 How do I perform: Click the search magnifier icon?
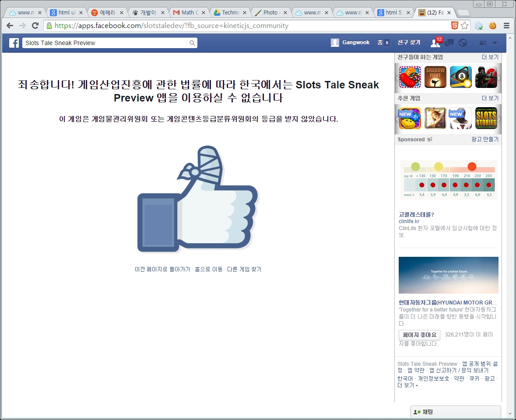pyautogui.click(x=192, y=43)
